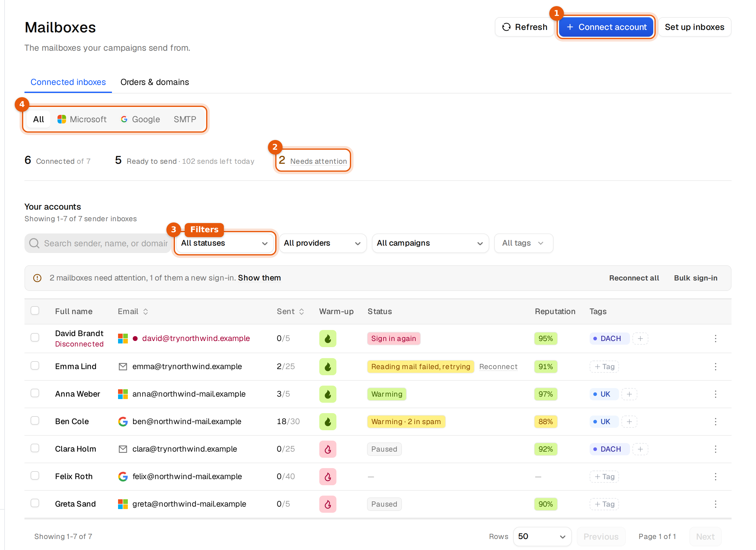Toggle the warm-up flame for Ben Cole

328,421
